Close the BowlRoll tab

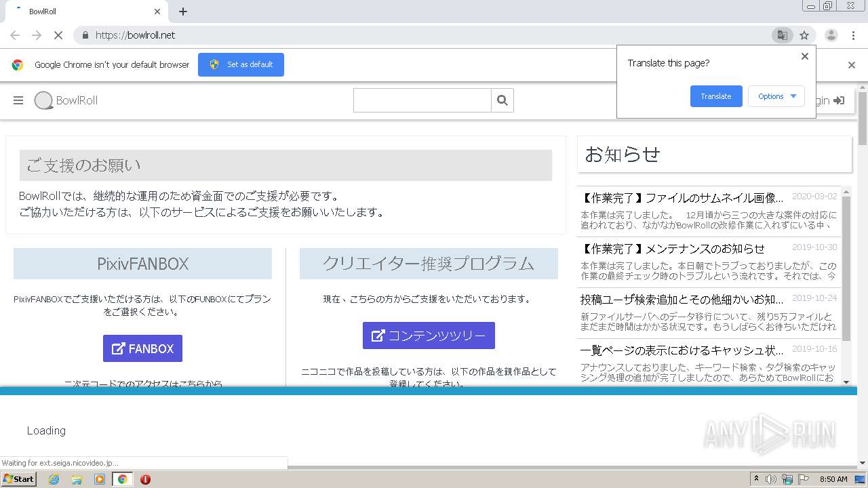point(157,12)
